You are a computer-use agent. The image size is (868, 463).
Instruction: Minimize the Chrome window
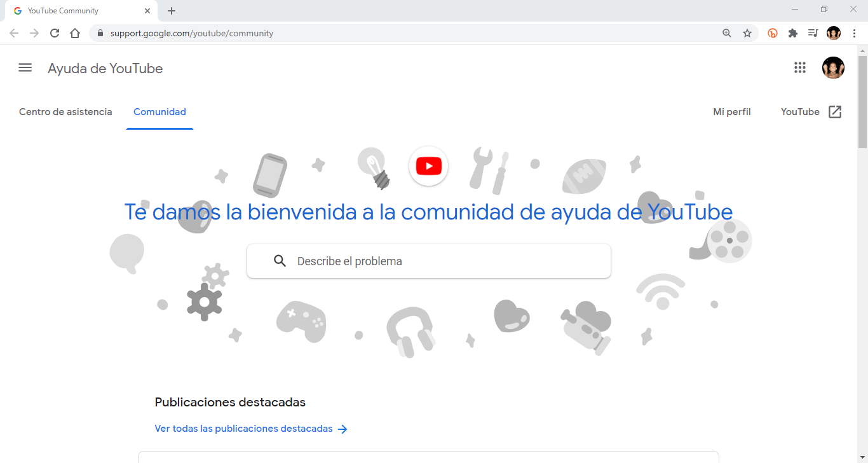[x=795, y=9]
